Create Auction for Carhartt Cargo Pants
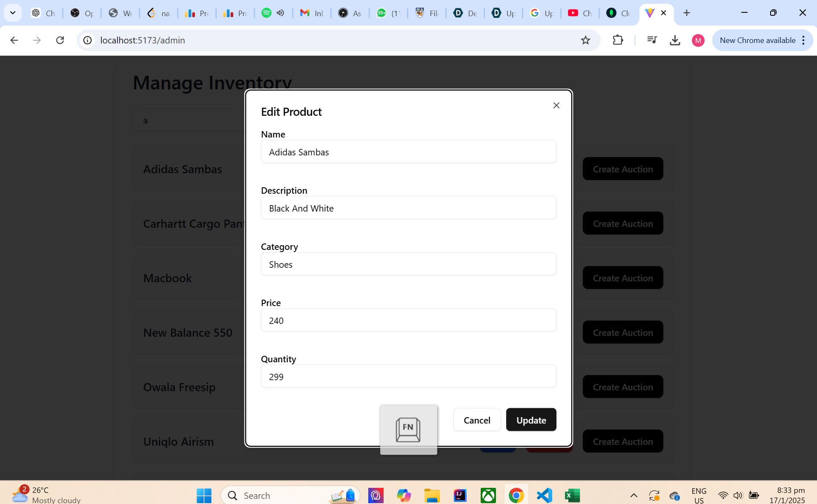Image resolution: width=817 pixels, height=504 pixels. [622, 223]
